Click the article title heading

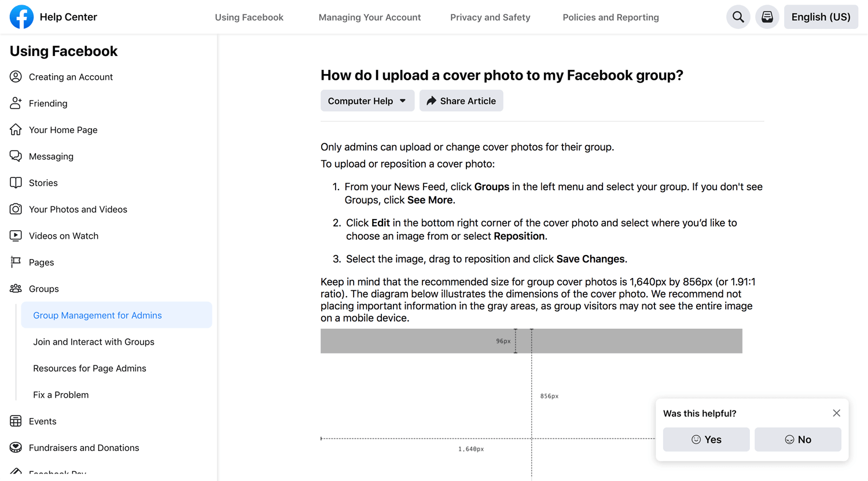pyautogui.click(x=502, y=75)
